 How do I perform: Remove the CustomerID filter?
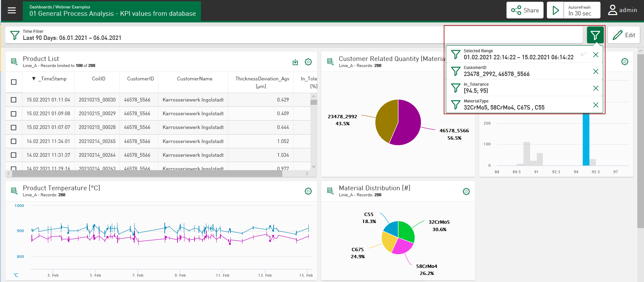[x=595, y=71]
